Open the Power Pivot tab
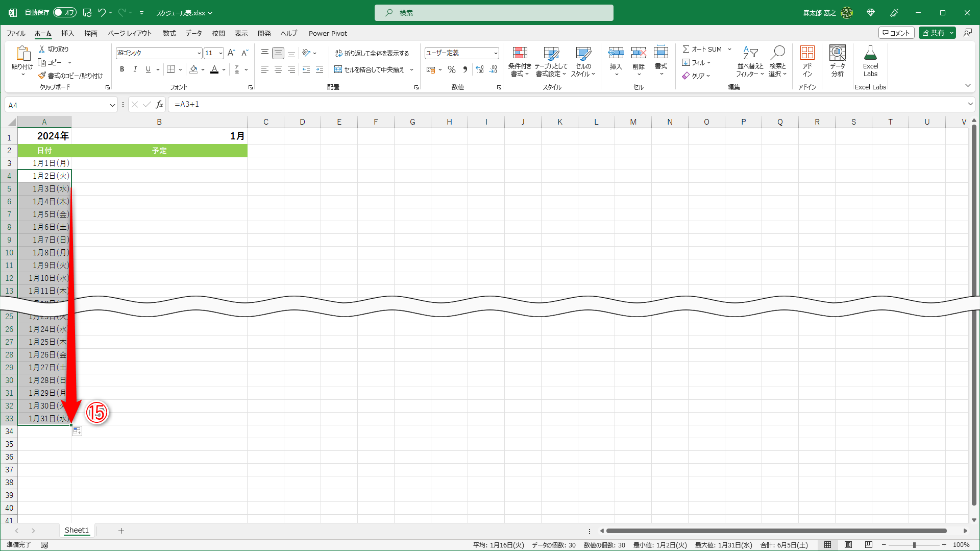Image resolution: width=980 pixels, height=551 pixels. (328, 33)
